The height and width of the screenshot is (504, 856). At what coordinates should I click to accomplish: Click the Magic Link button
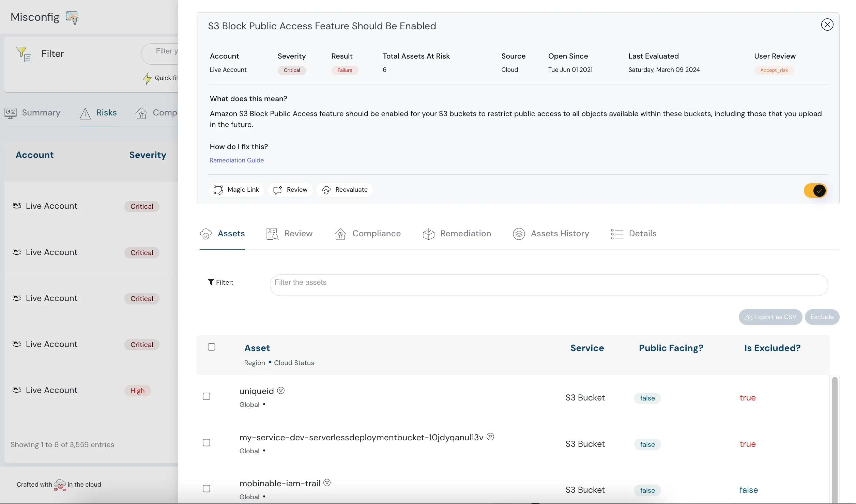(x=236, y=190)
